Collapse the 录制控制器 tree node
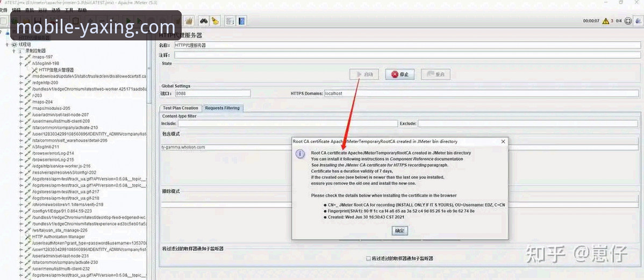This screenshot has width=644, height=280. tap(13, 51)
